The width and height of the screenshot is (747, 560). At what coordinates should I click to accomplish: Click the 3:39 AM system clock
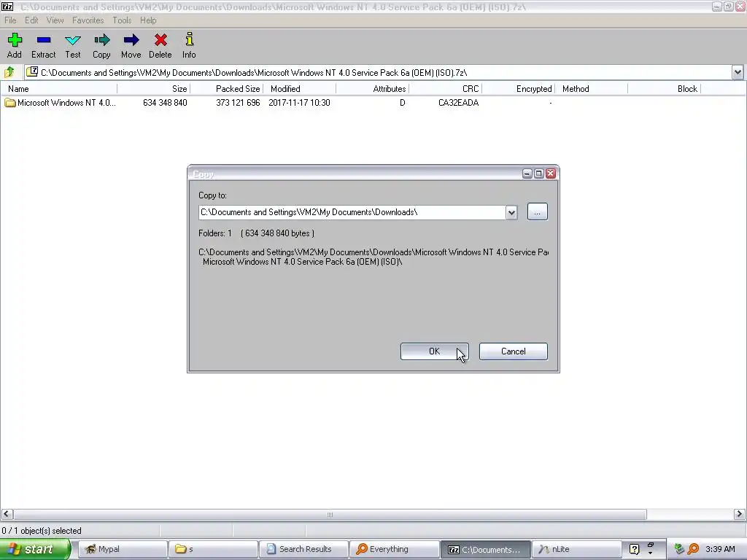(x=720, y=549)
